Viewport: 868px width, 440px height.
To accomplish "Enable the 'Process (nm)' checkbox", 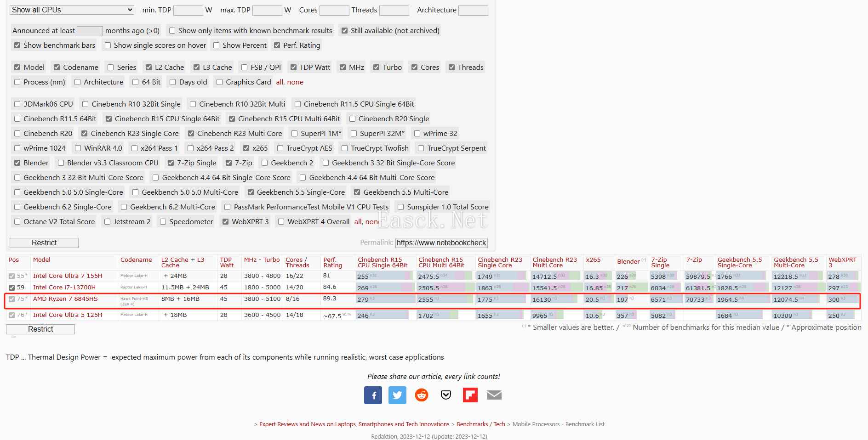I will pyautogui.click(x=17, y=82).
